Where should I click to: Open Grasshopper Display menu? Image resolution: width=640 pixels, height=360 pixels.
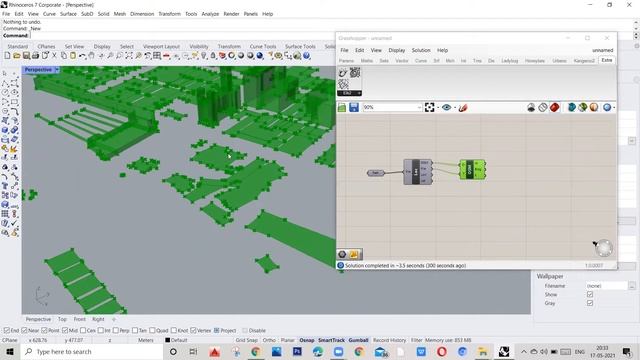397,50
